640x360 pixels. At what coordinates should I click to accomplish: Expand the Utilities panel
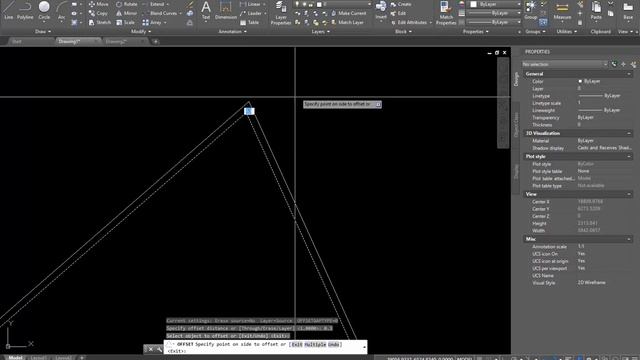(x=566, y=31)
